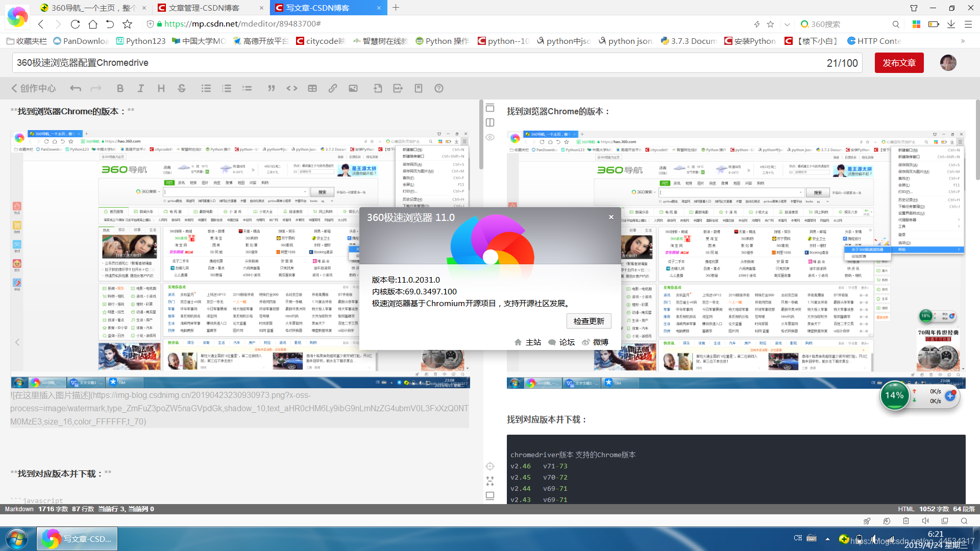Undo the last edit in editor toolbar
Viewport: 980px width, 551px height.
pos(76,88)
